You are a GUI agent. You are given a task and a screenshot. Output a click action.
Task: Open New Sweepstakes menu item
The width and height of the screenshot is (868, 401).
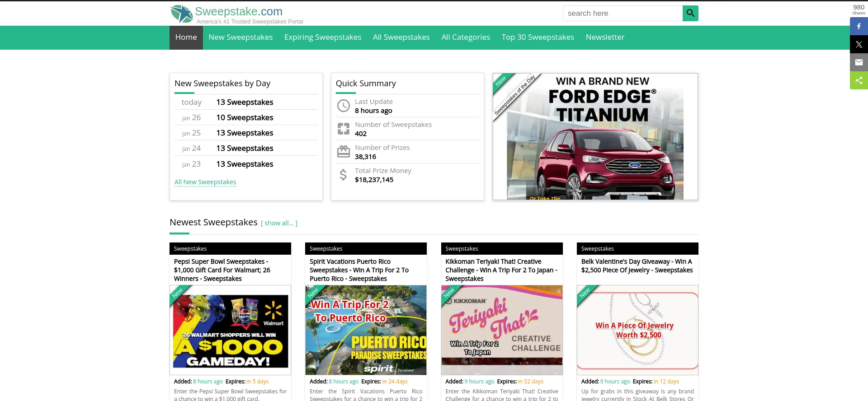241,37
